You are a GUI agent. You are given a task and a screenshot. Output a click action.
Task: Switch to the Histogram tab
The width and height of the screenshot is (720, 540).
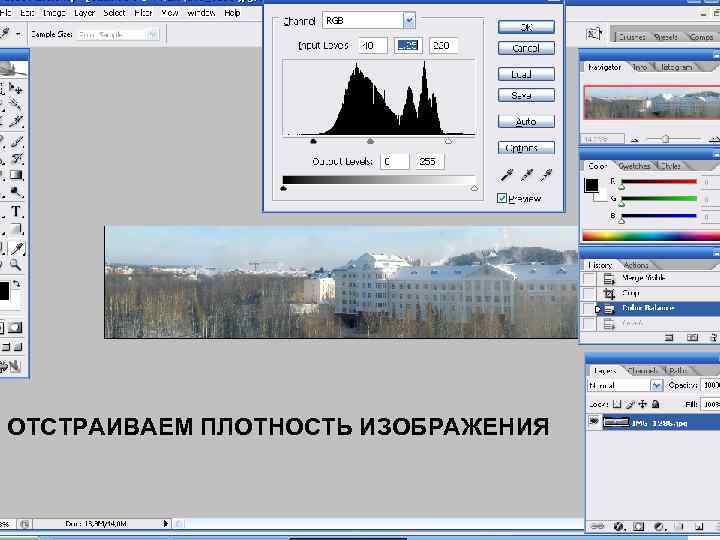click(x=676, y=67)
